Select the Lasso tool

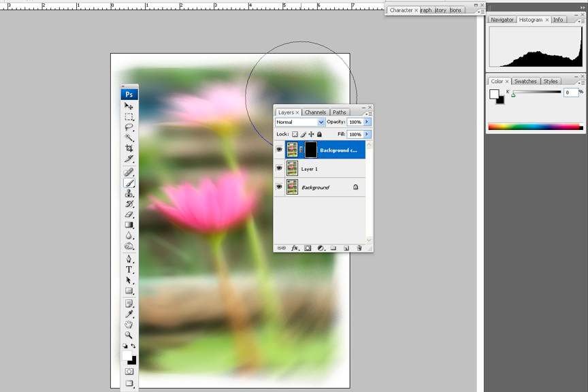pos(129,127)
